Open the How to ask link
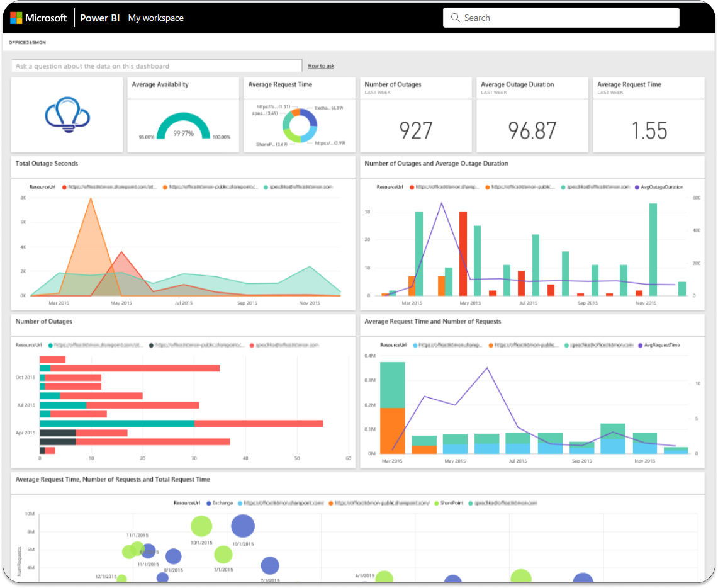This screenshot has height=588, width=718. coord(320,65)
